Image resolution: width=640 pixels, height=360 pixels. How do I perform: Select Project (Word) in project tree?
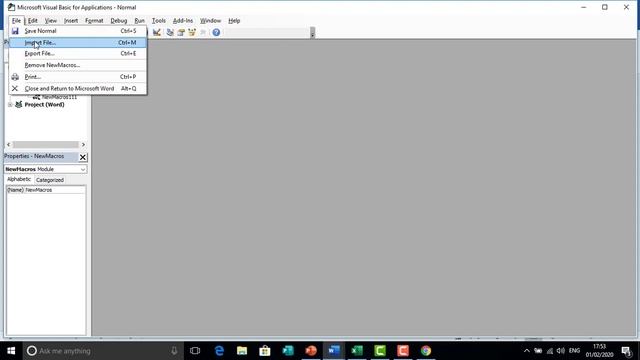click(x=44, y=104)
